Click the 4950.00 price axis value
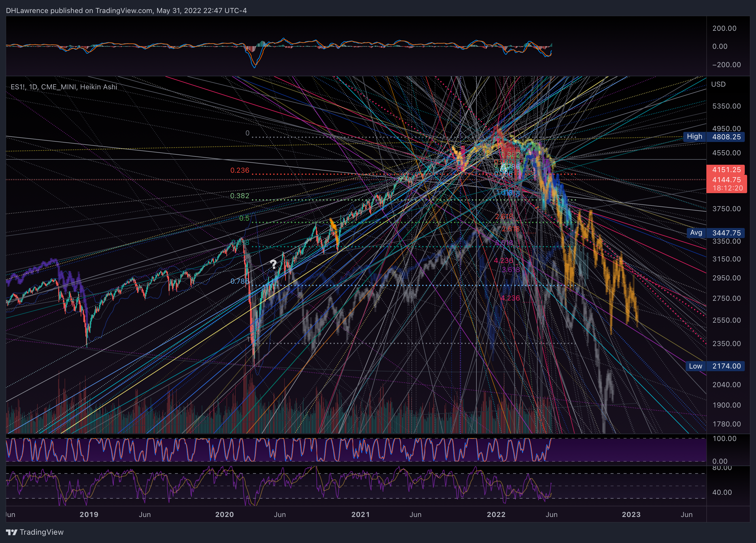The width and height of the screenshot is (756, 543). [x=726, y=128]
